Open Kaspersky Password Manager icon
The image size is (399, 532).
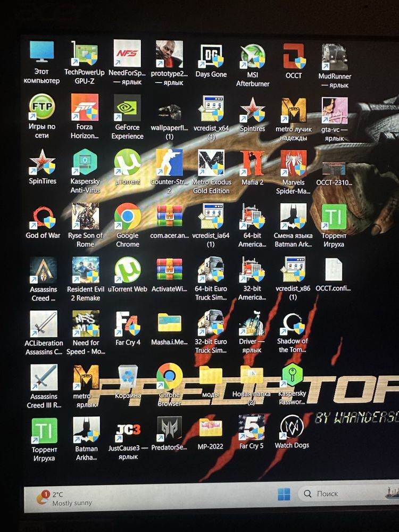click(293, 375)
